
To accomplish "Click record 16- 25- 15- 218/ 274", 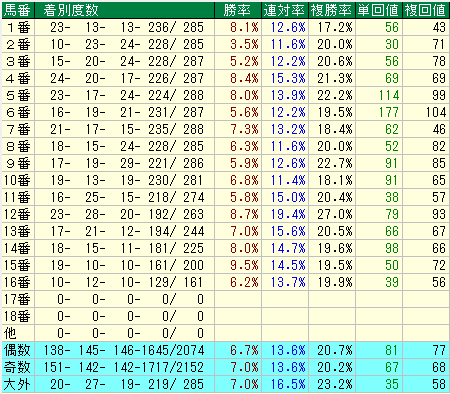I will pyautogui.click(x=127, y=197).
